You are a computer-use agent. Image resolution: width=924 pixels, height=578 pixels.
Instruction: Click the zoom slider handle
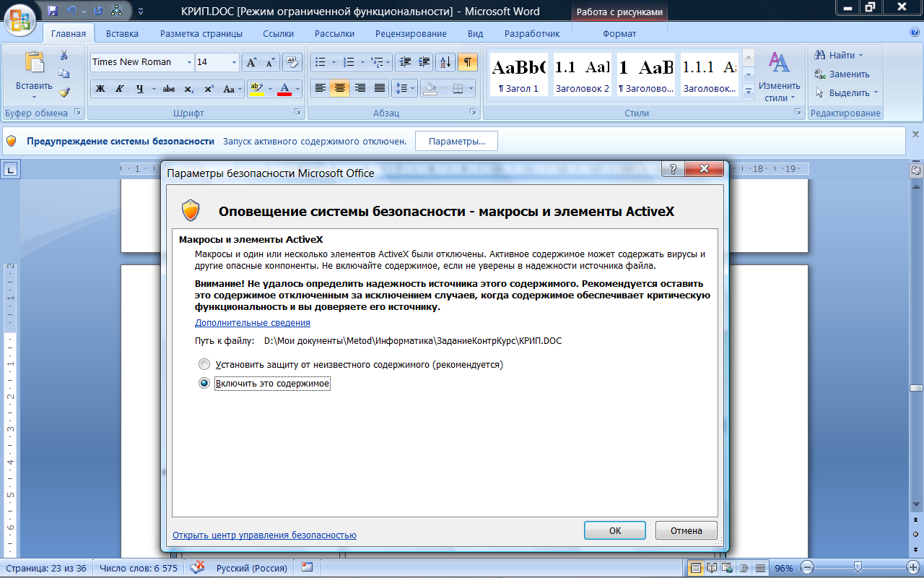pos(857,568)
